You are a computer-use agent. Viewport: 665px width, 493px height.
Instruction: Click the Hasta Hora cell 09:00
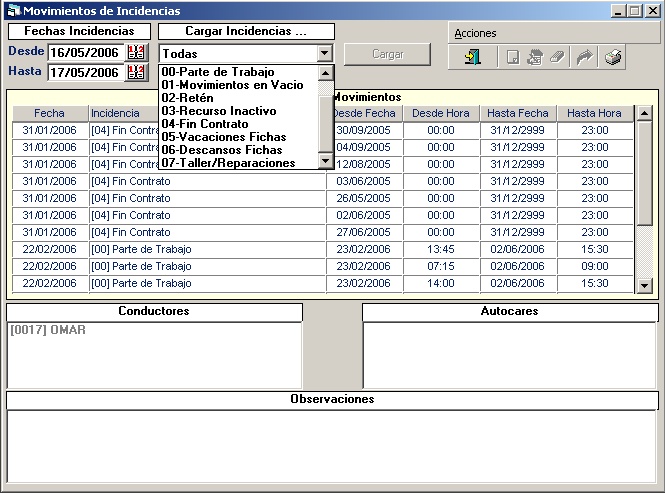(x=595, y=266)
